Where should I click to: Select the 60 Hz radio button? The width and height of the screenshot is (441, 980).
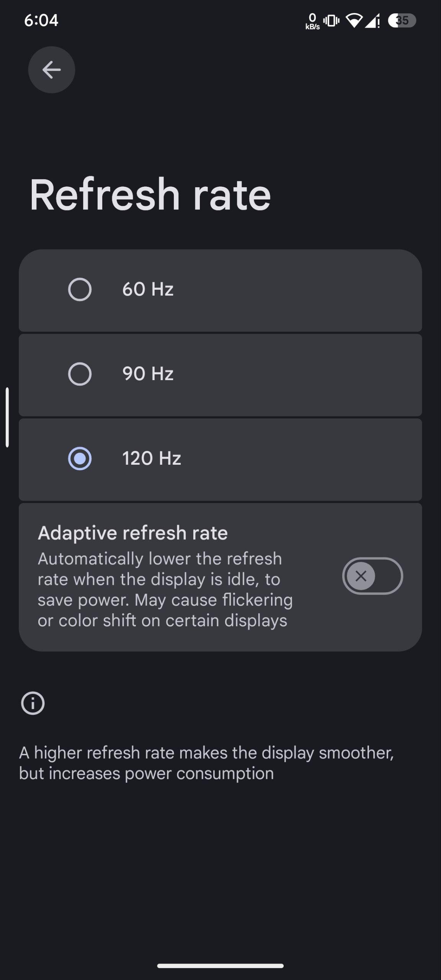80,289
